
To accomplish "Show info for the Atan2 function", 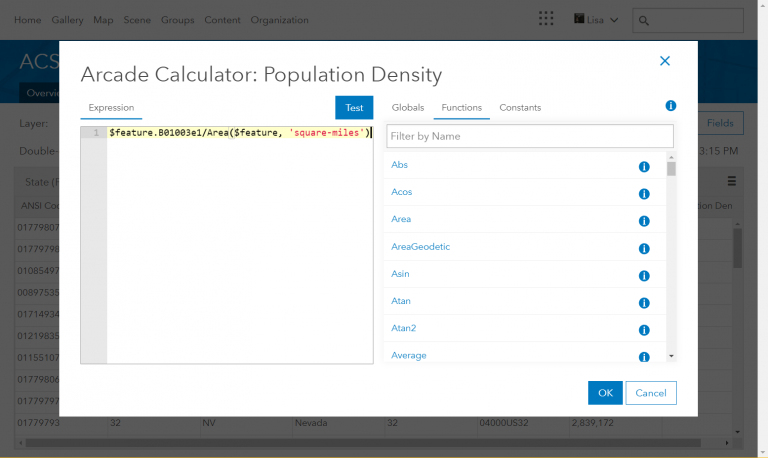I will tap(644, 330).
